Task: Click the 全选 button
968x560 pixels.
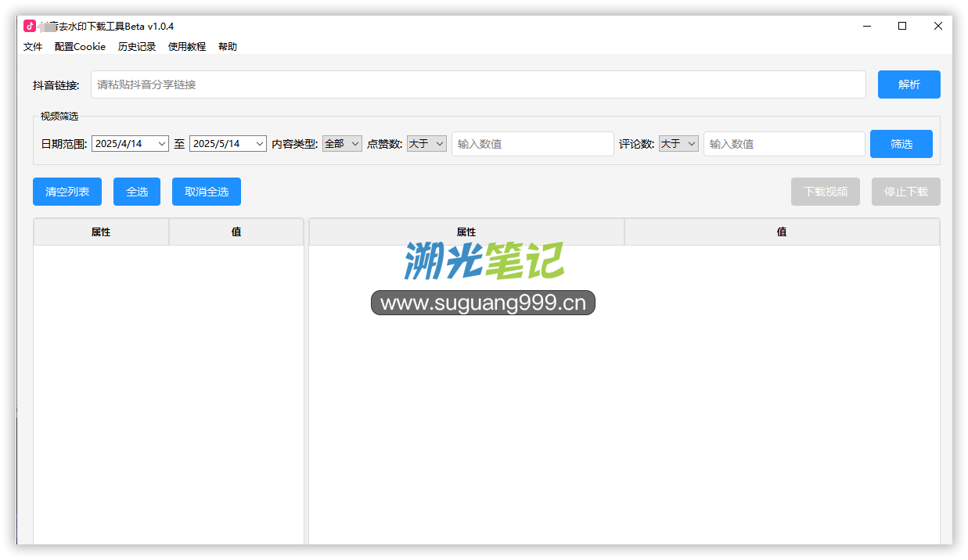Action: (x=137, y=192)
